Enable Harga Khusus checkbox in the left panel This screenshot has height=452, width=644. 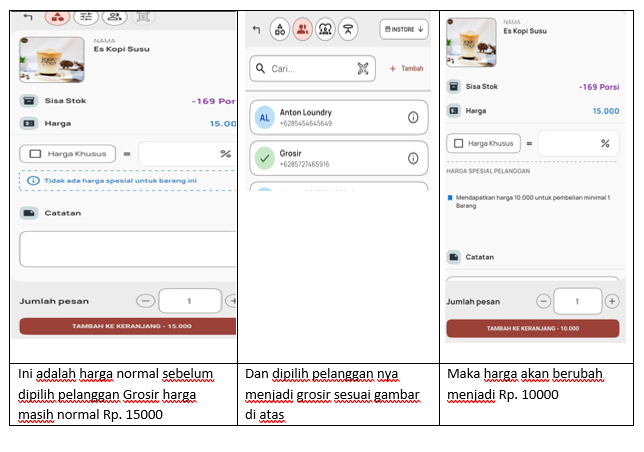coord(36,154)
